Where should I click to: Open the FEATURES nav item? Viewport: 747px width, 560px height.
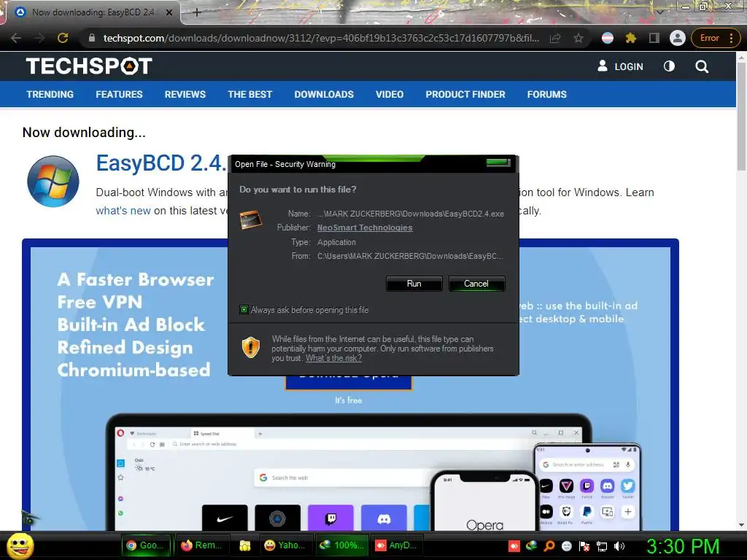pos(119,94)
